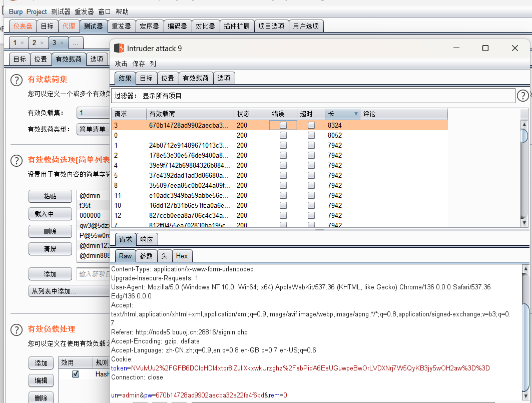Select the @dmin payload list item

(x=94, y=196)
